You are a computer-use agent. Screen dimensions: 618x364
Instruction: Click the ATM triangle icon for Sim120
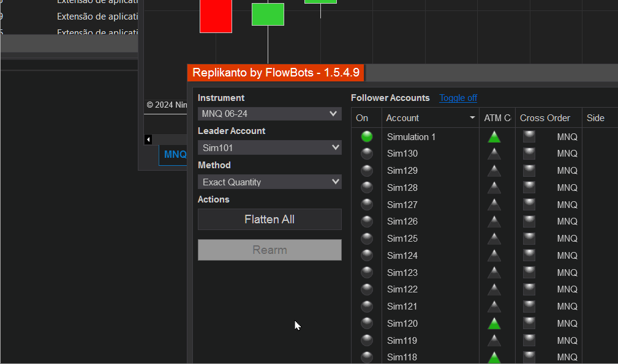[494, 324]
